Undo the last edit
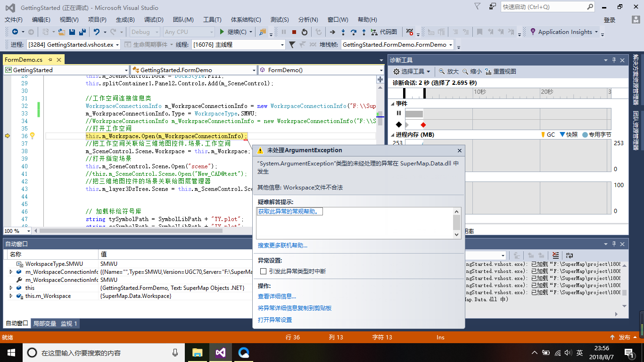The width and height of the screenshot is (644, 362). point(97,32)
